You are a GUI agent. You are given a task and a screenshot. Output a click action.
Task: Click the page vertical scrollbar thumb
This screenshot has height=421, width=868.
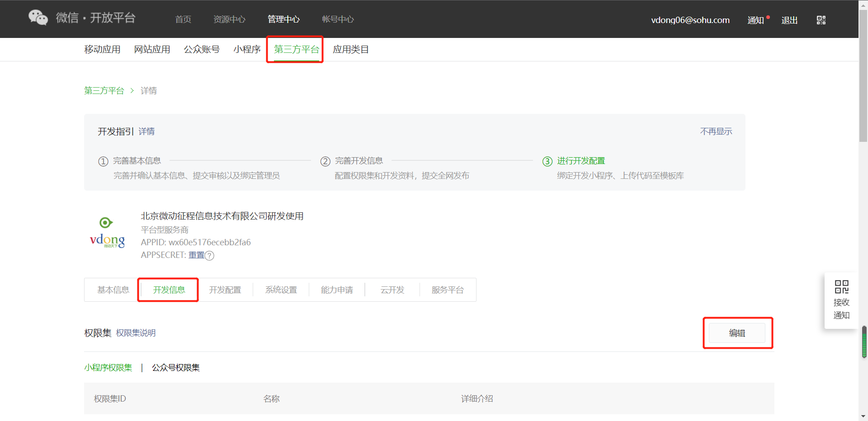tap(863, 76)
